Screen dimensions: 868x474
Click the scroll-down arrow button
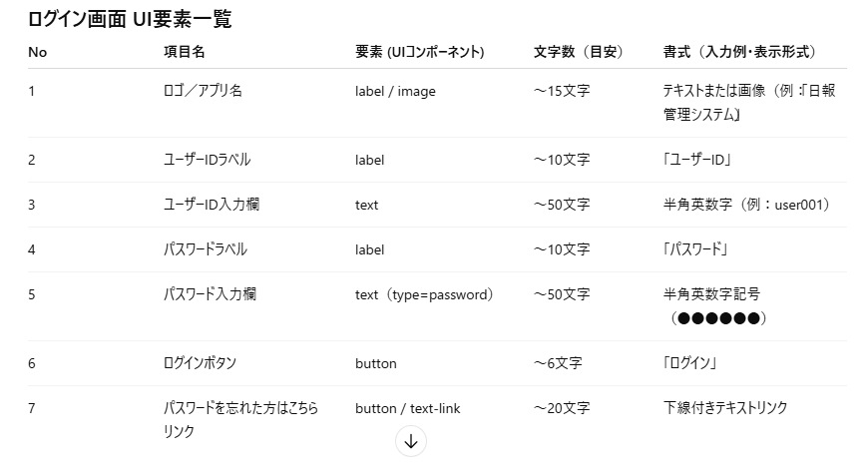tap(411, 441)
